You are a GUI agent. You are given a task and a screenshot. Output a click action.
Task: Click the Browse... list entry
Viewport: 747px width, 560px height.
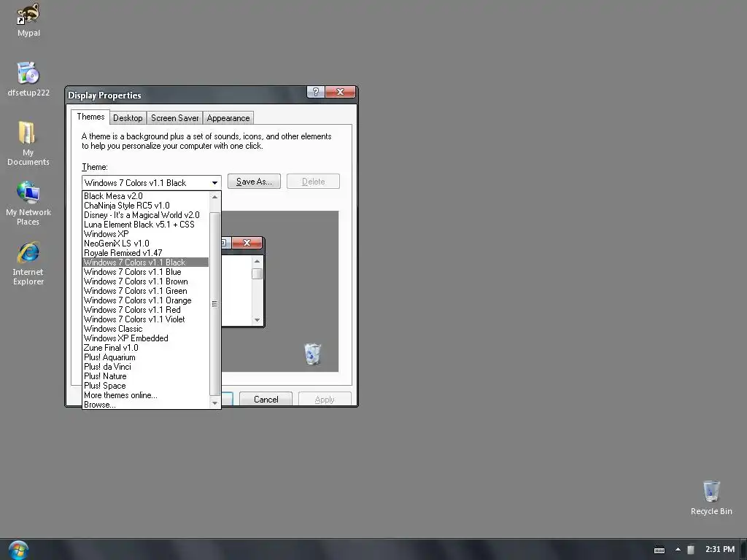[145, 405]
